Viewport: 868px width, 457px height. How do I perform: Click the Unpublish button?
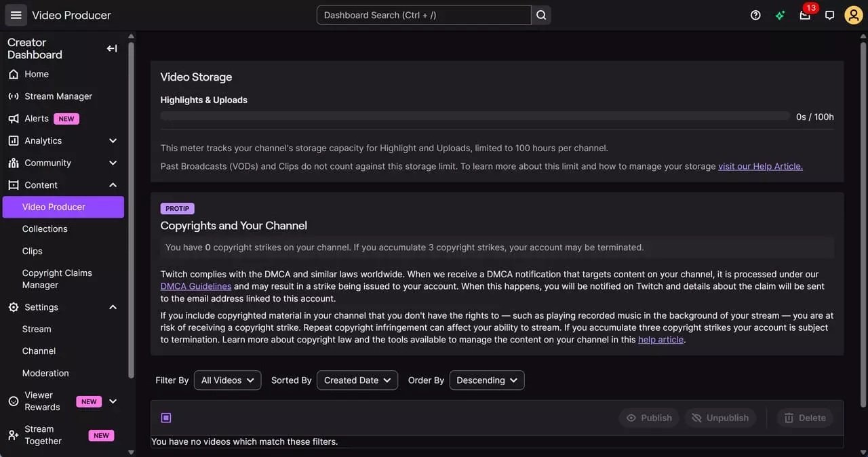721,418
